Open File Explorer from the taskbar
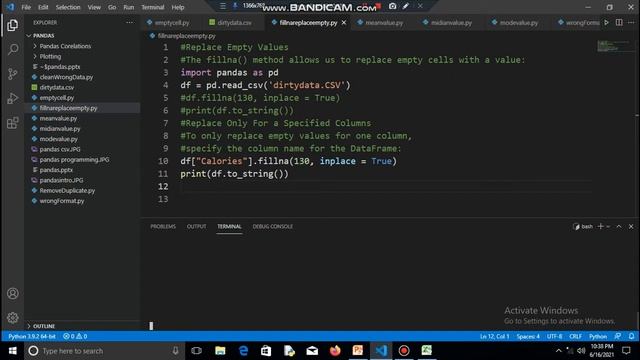This screenshot has width=640, height=360. [x=220, y=351]
